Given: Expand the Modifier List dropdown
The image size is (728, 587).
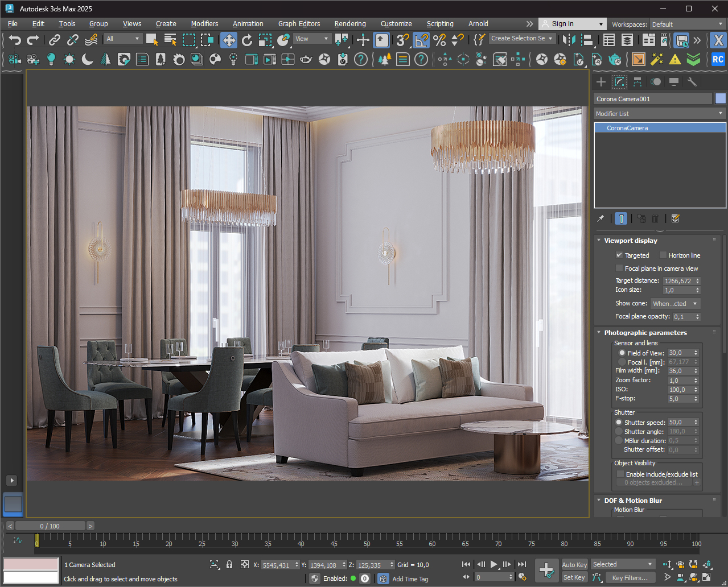Looking at the screenshot, I should 660,114.
